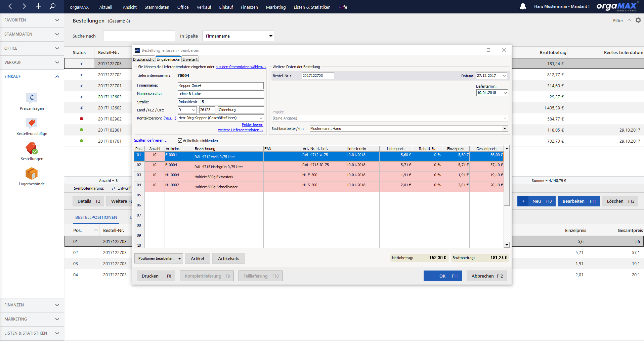Go forward with the right arrow icon

click(24, 6)
